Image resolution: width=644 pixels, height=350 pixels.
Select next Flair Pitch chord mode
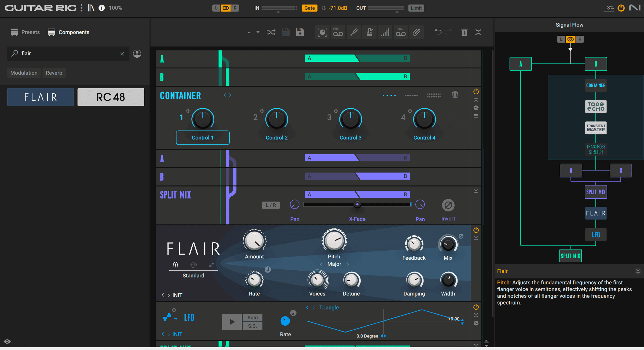click(x=348, y=264)
